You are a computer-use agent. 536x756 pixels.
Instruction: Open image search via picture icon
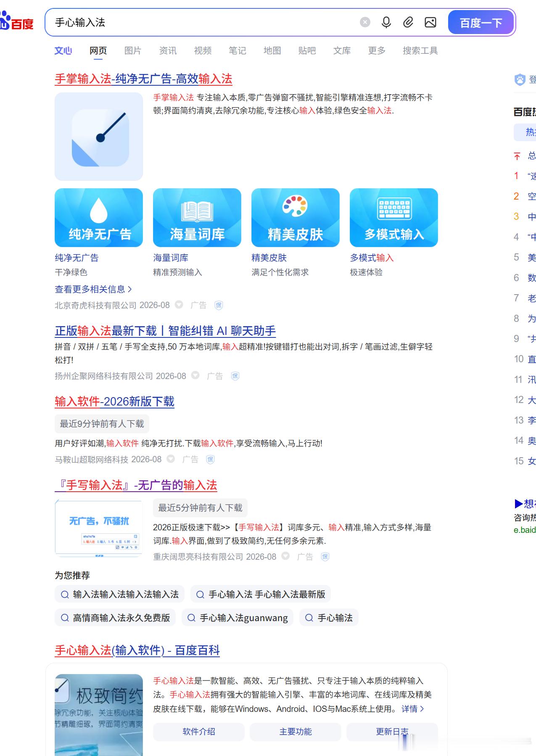click(x=430, y=22)
